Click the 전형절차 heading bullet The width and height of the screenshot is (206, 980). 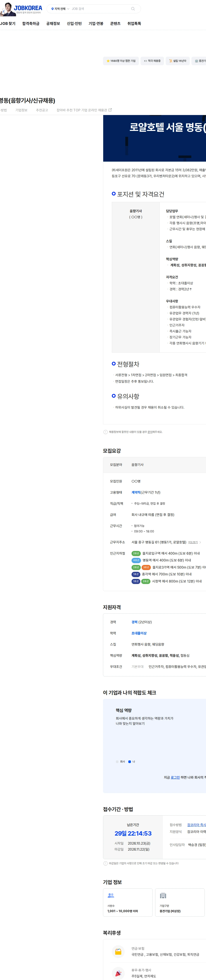[x=114, y=364]
